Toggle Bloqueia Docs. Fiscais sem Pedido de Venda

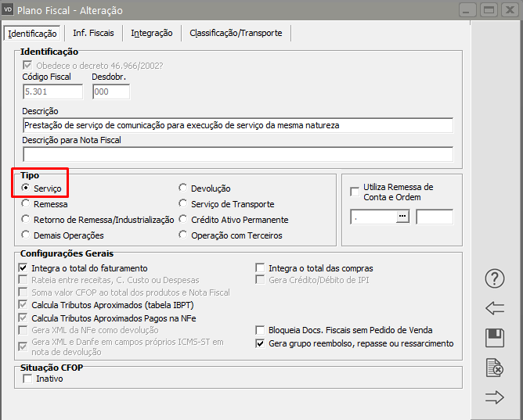[261, 330]
